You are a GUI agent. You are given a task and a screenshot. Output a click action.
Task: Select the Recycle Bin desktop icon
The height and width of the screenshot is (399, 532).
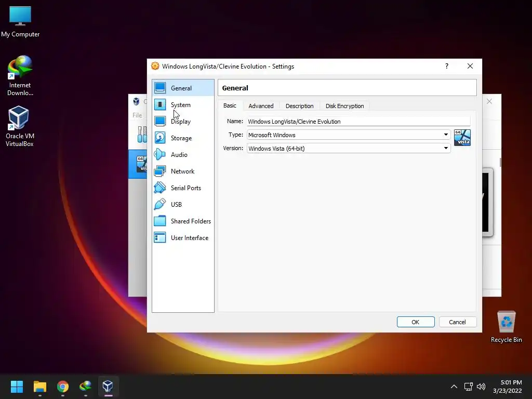[506, 327]
